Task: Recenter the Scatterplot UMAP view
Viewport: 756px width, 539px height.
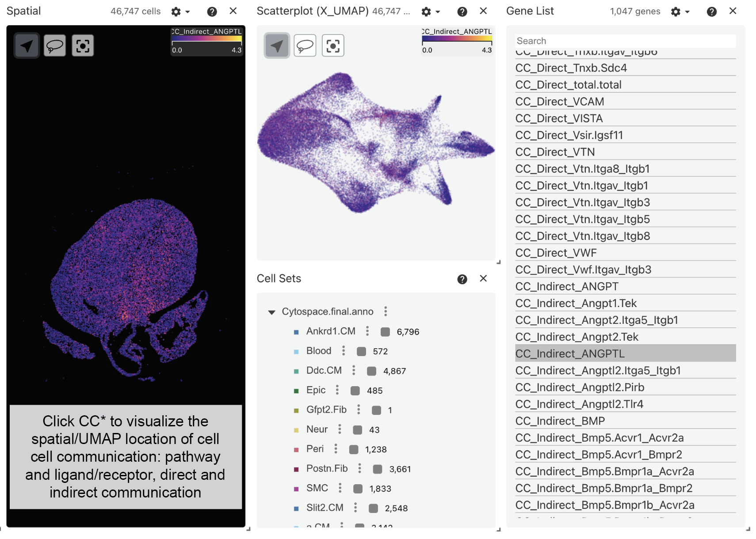Action: 333,46
